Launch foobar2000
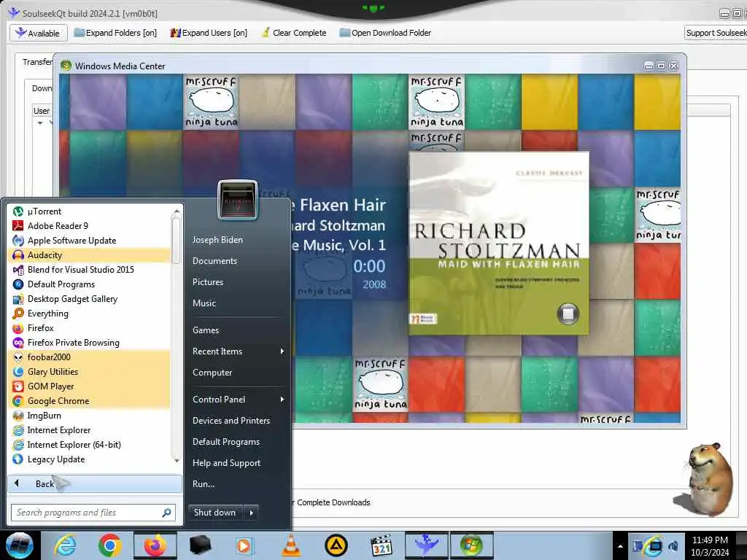Image resolution: width=747 pixels, height=560 pixels. pos(89,357)
